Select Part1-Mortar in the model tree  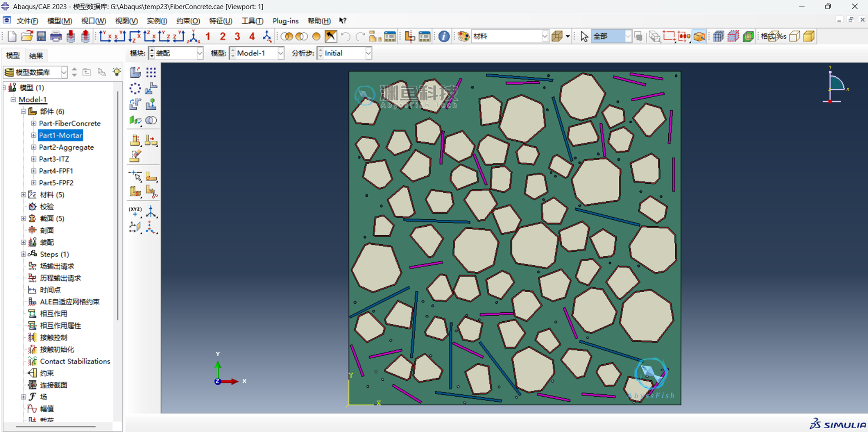(x=60, y=135)
